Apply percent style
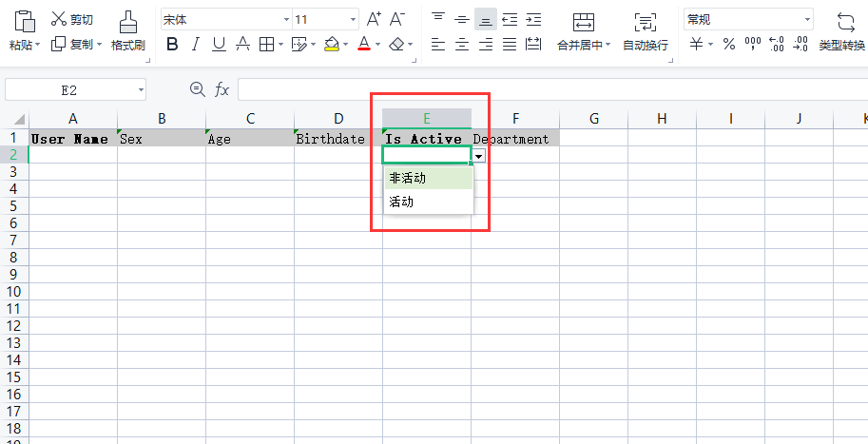Image resolution: width=868 pixels, height=444 pixels. 729,45
